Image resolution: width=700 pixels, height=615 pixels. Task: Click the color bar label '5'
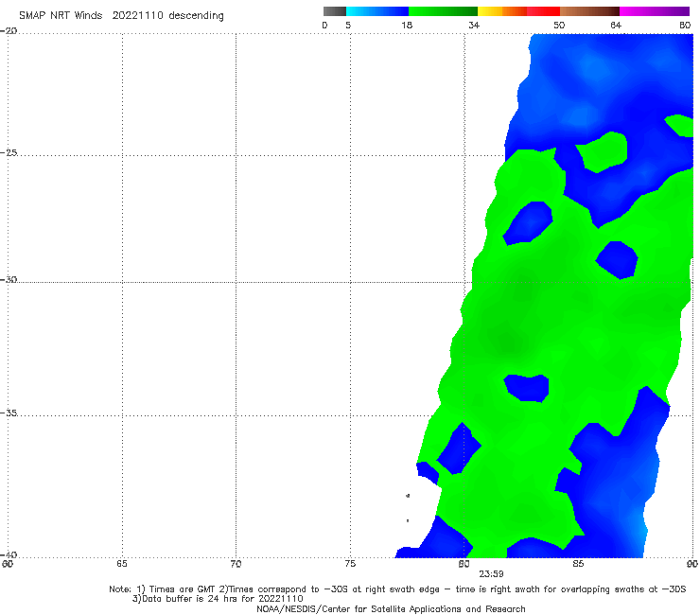pos(348,26)
